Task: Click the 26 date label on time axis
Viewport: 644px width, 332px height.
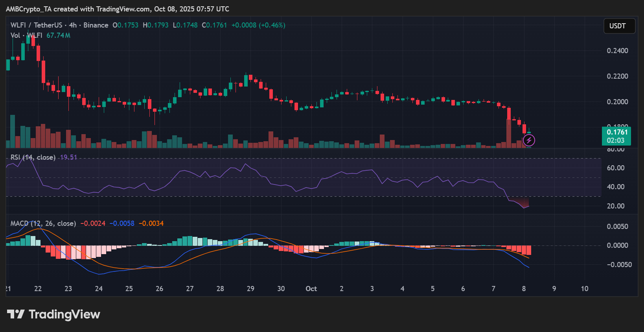Action: coord(159,289)
